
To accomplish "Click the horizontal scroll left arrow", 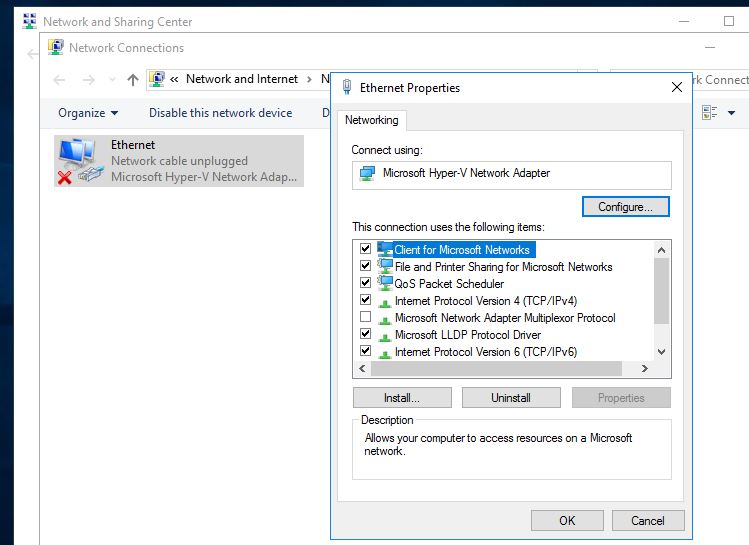I will tap(362, 369).
